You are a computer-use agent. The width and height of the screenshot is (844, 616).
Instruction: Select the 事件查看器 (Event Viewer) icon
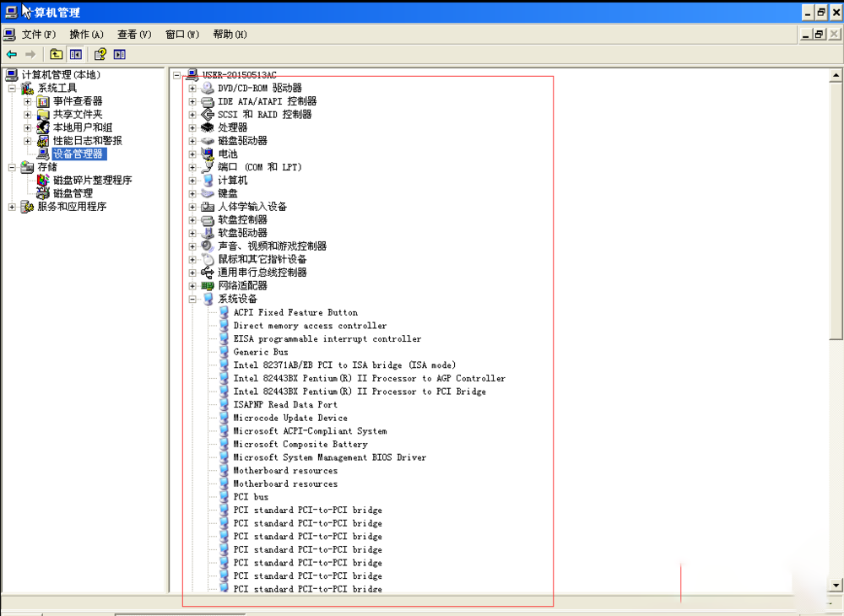41,100
